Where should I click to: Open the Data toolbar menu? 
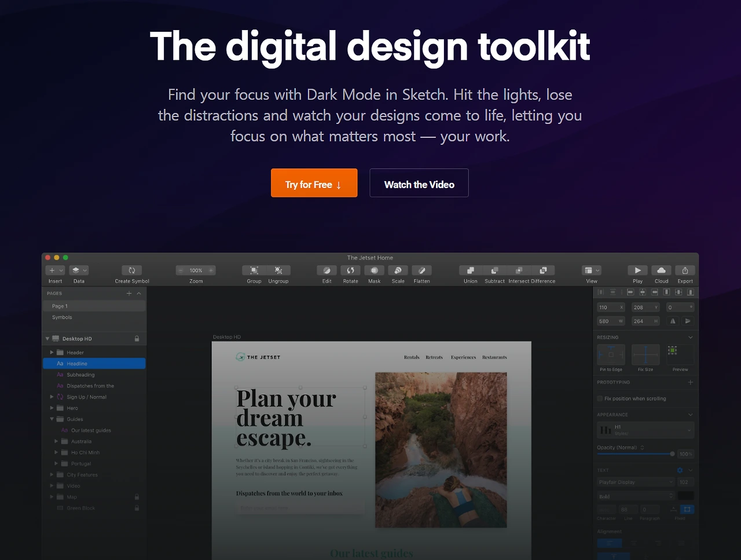tap(79, 270)
